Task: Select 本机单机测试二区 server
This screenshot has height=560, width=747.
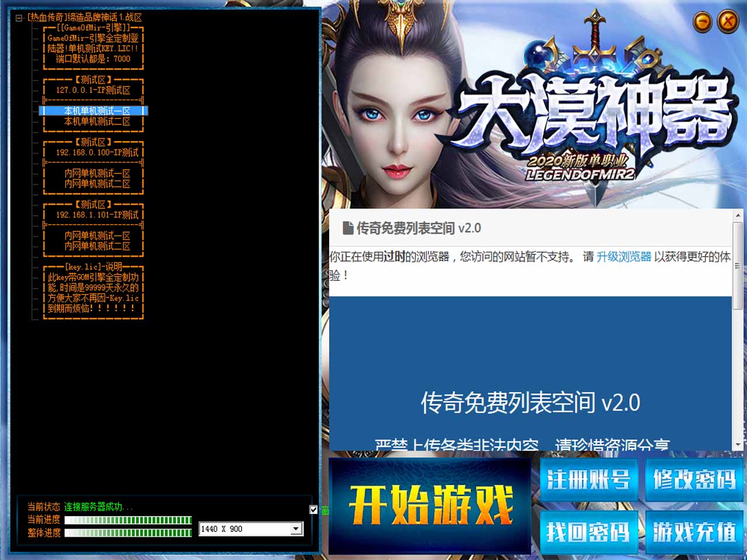Action: pos(97,121)
